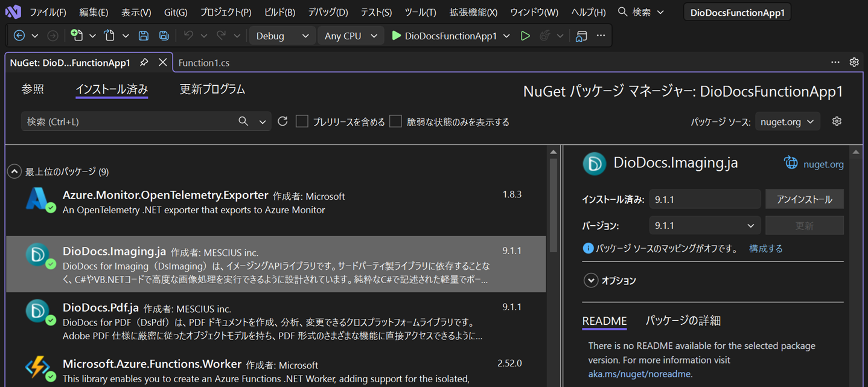Open the パッケージ ソース nuget.org dropdown
The image size is (868, 387).
click(788, 121)
